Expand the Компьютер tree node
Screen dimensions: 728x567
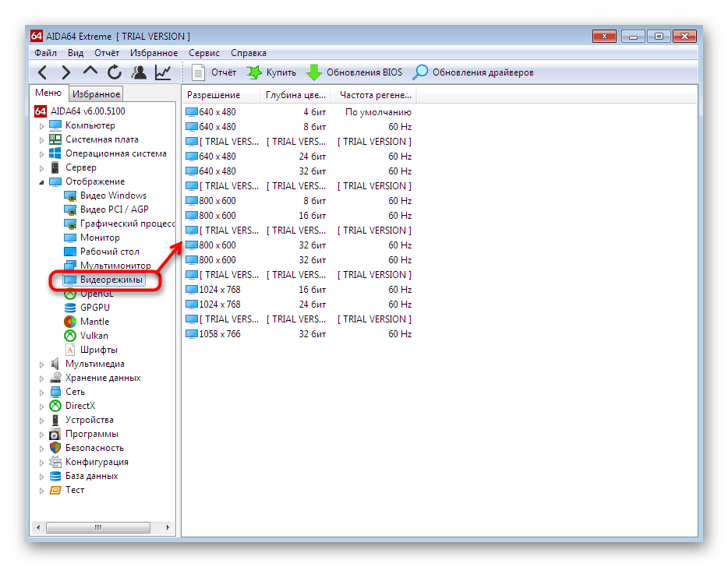[x=41, y=126]
